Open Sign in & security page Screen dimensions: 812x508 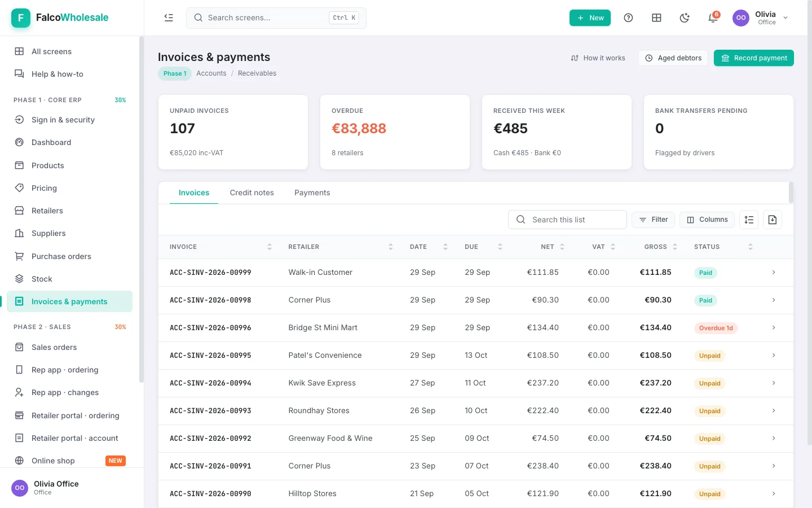(x=69, y=120)
